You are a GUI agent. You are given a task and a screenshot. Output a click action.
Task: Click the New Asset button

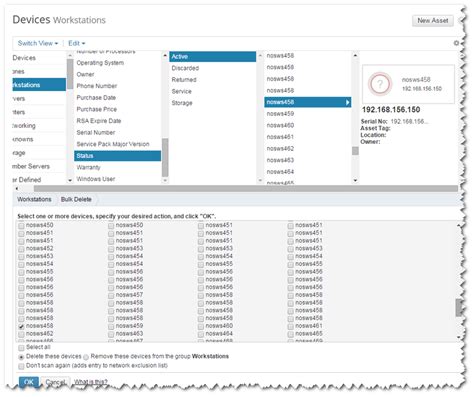tap(433, 21)
